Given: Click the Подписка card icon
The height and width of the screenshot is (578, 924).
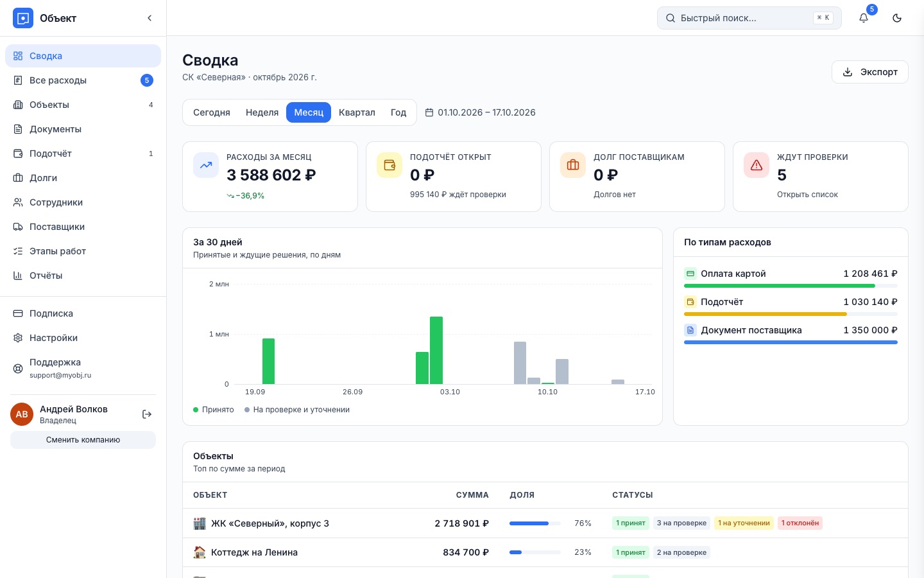Looking at the screenshot, I should pos(18,313).
